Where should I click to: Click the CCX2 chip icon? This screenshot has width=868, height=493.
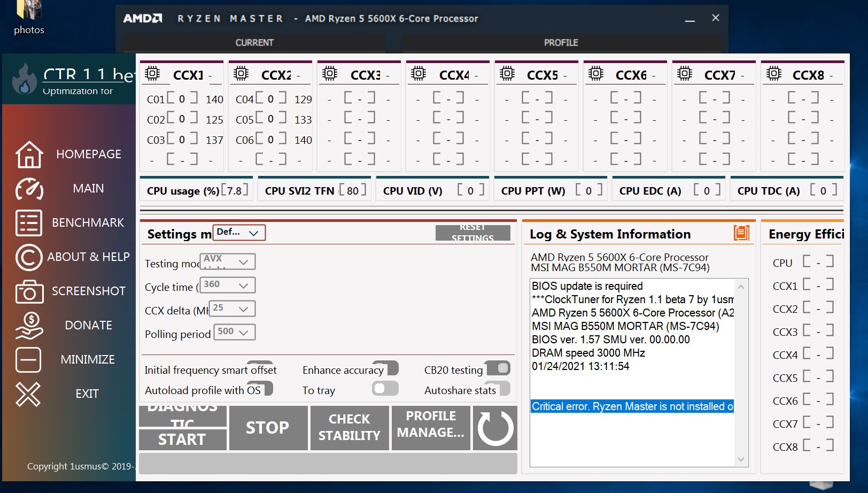[241, 73]
